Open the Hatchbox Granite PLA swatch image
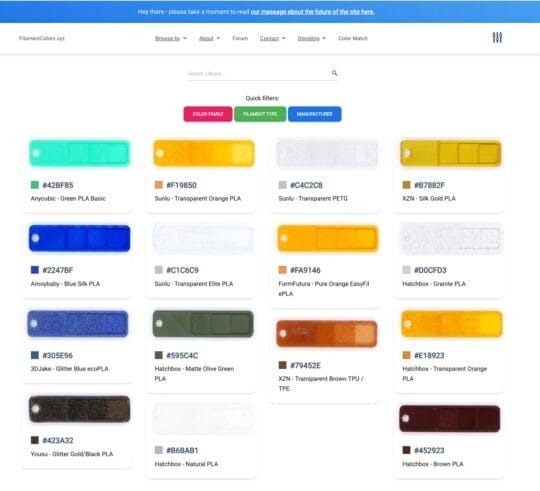Viewport: 540px width, 491px height. [451, 238]
